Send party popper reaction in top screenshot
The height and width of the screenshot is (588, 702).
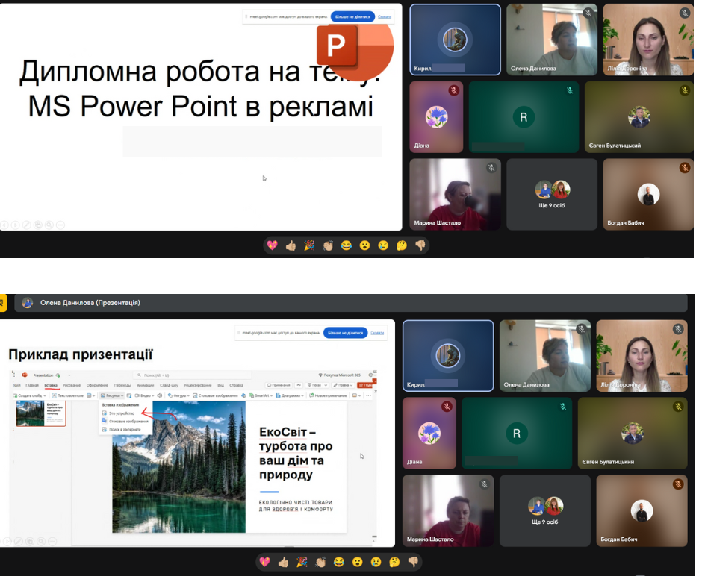(x=309, y=245)
